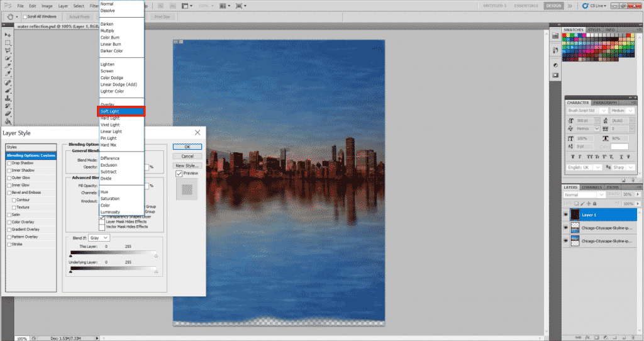Click Lock image pixels brush icon
This screenshot has height=341, width=644.
[x=582, y=203]
